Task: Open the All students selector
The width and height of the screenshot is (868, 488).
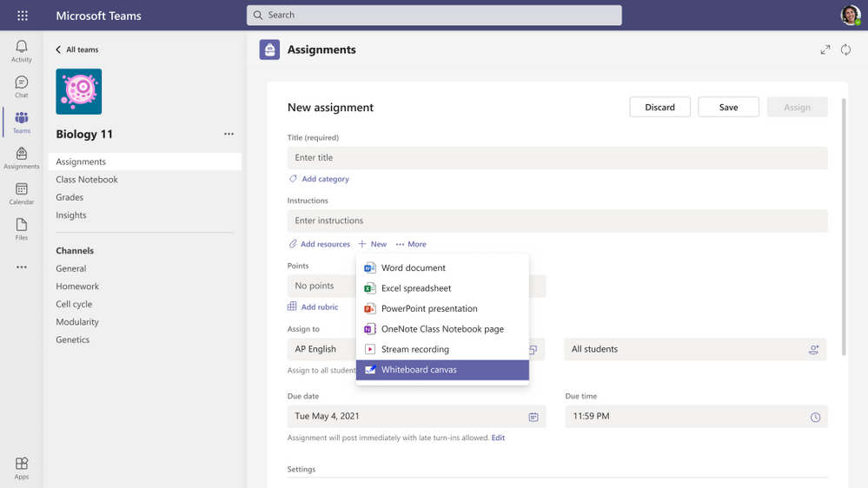Action: [695, 349]
